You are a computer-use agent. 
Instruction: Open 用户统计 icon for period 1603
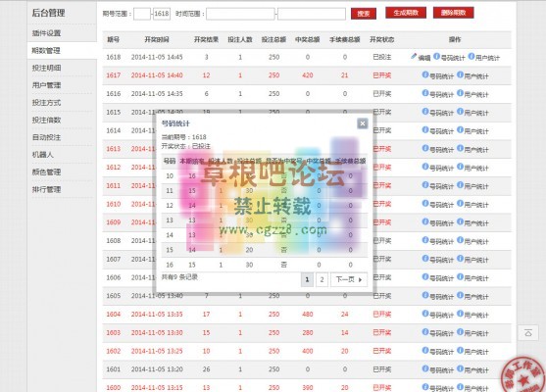460,332
